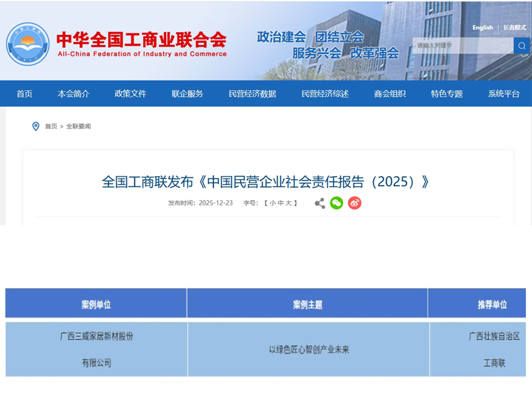Share article via Weibo icon
The height and width of the screenshot is (400, 532).
(x=355, y=203)
